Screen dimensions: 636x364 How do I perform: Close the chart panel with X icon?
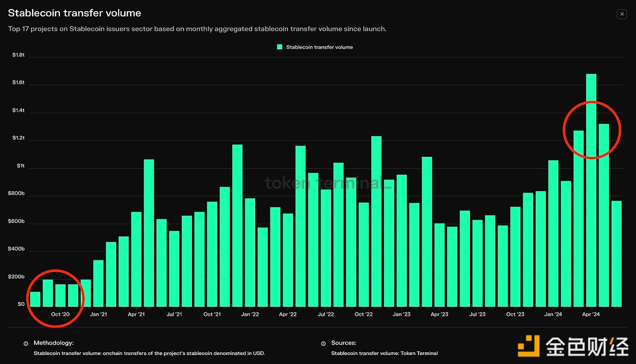pos(622,14)
